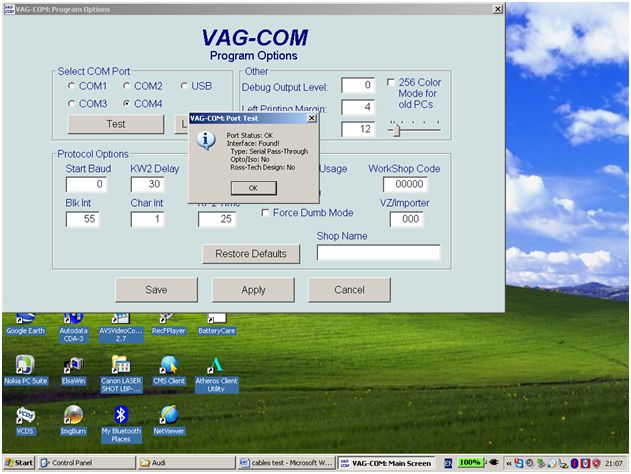Click the KW2 Delay input field
Viewport: 631px width, 474px height.
147,184
